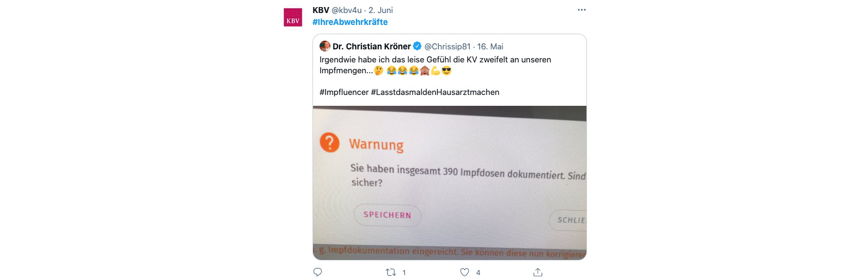Open Dr. Christian Kröner's name in quoted tweet
The width and height of the screenshot is (868, 280).
(372, 47)
